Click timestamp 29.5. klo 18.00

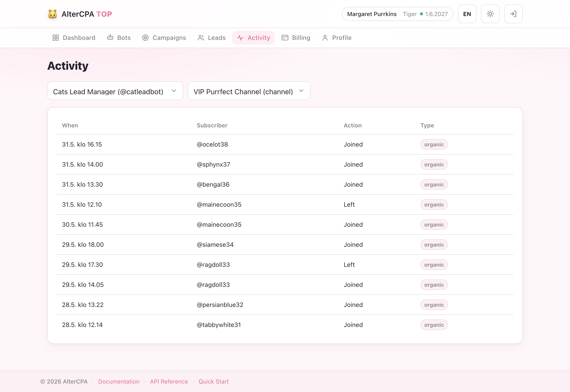[83, 245]
